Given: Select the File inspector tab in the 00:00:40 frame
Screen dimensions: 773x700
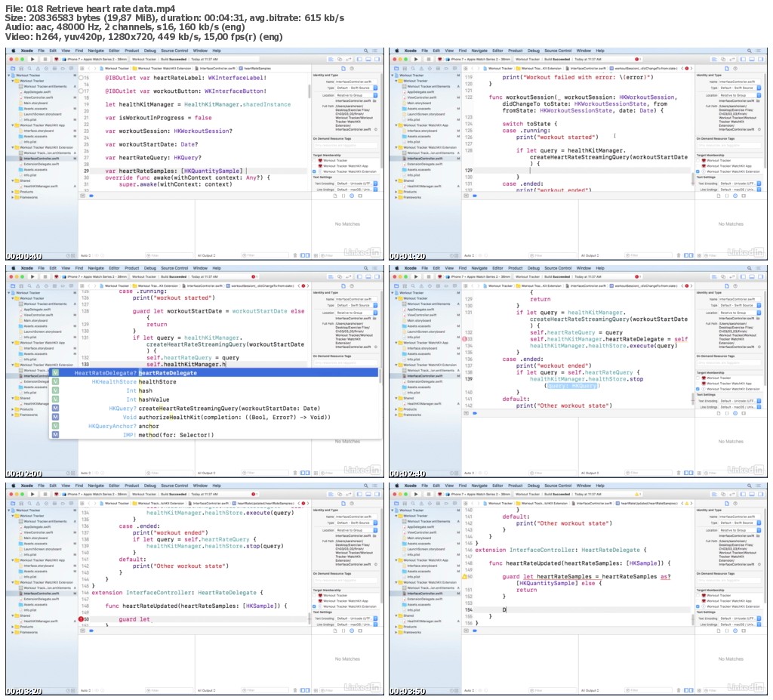Looking at the screenshot, I should [x=343, y=69].
